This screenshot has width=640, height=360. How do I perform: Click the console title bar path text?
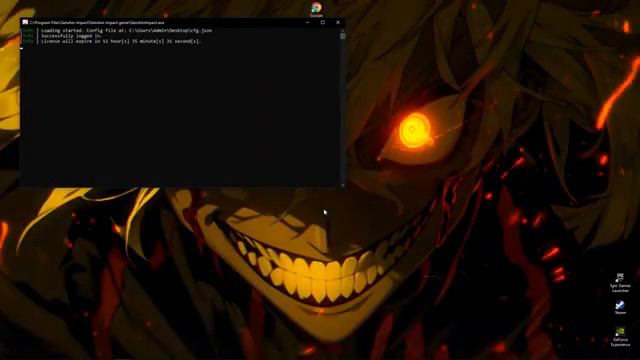[97, 22]
